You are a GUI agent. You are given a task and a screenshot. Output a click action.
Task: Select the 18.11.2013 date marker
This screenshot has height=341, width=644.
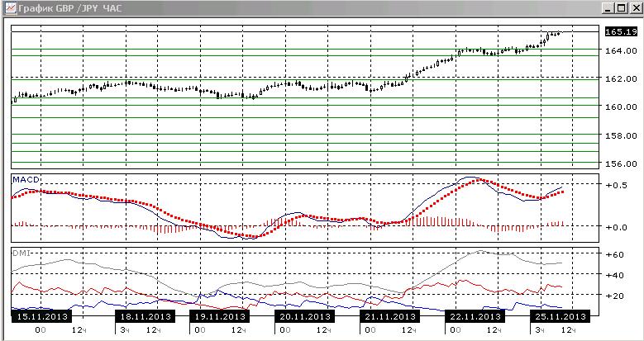click(145, 317)
